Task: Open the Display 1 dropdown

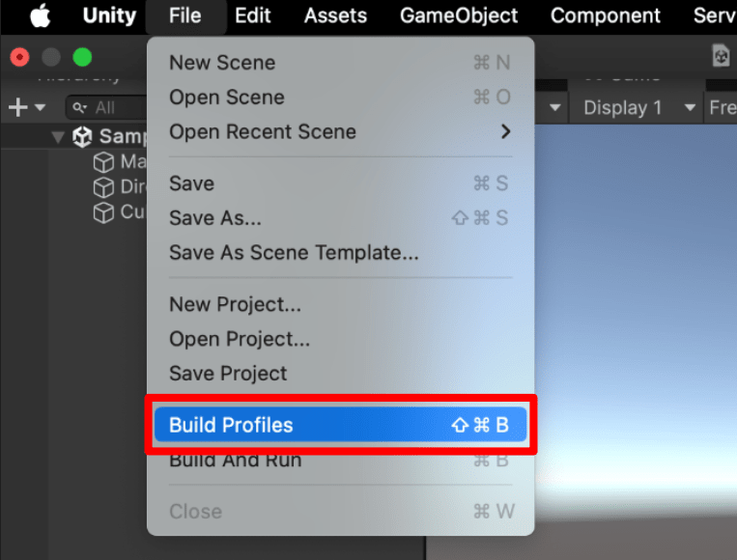Action: coord(636,108)
